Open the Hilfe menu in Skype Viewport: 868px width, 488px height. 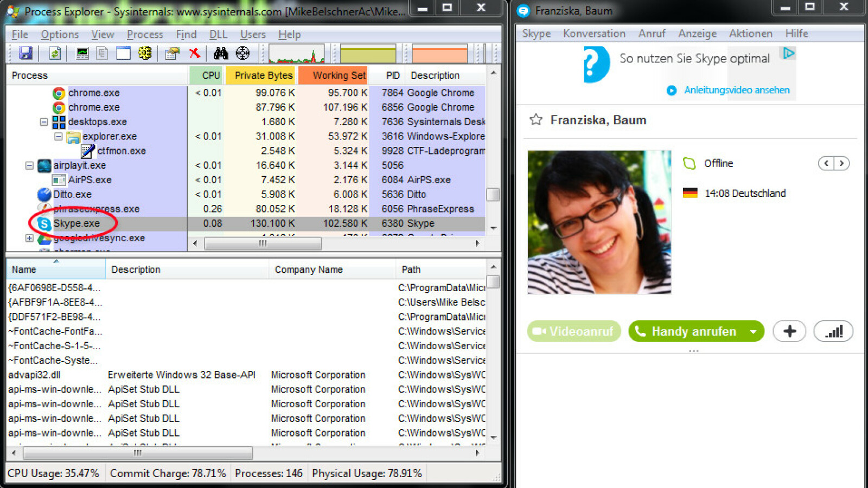point(796,34)
